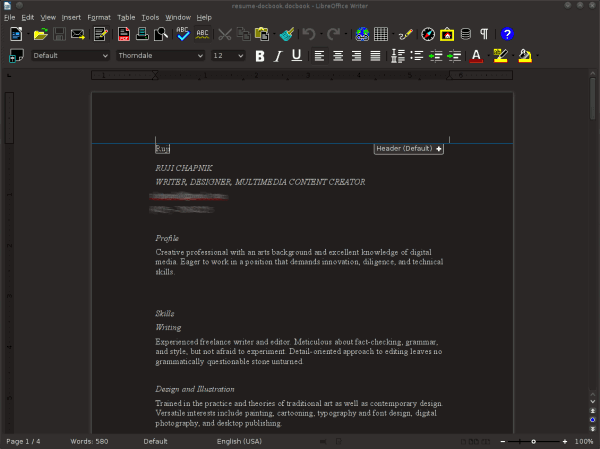The width and height of the screenshot is (600, 449).
Task: Export directly as PDF icon
Action: click(x=124, y=34)
